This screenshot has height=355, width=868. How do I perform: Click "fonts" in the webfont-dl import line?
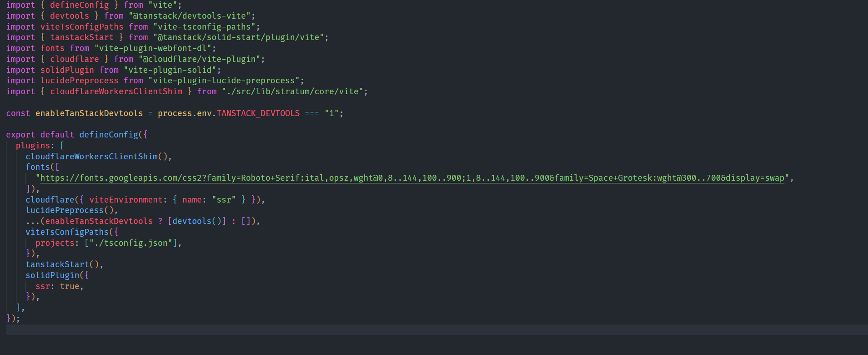[x=53, y=48]
